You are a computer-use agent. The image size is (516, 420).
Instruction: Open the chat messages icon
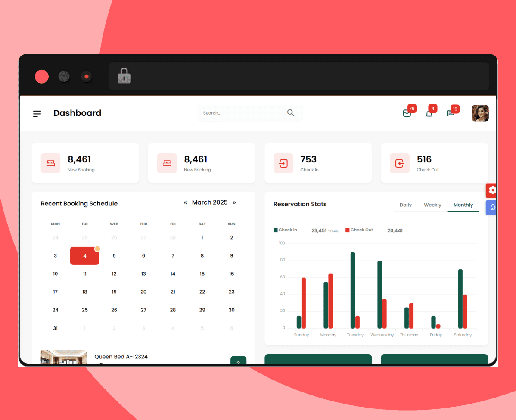pos(451,113)
